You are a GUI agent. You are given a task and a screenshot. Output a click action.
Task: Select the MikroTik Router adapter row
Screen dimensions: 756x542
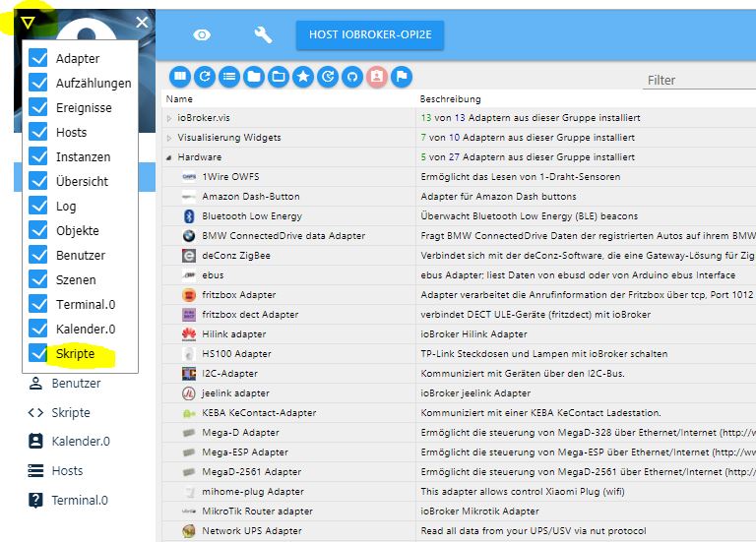(x=459, y=512)
